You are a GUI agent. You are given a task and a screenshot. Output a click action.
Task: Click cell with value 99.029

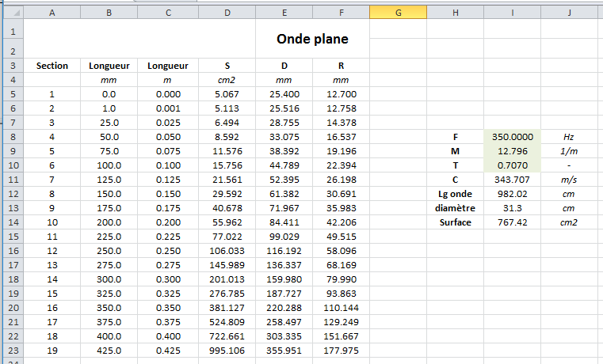coord(284,237)
